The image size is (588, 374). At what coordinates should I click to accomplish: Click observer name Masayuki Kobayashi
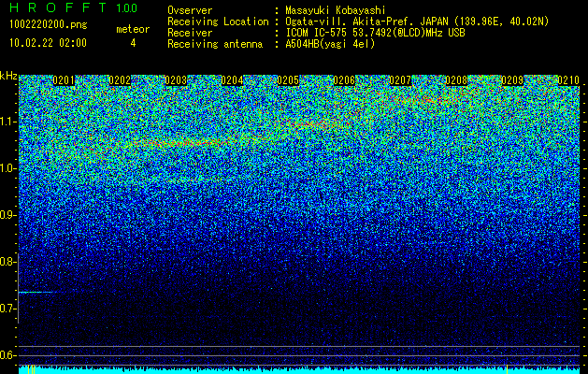pos(335,10)
